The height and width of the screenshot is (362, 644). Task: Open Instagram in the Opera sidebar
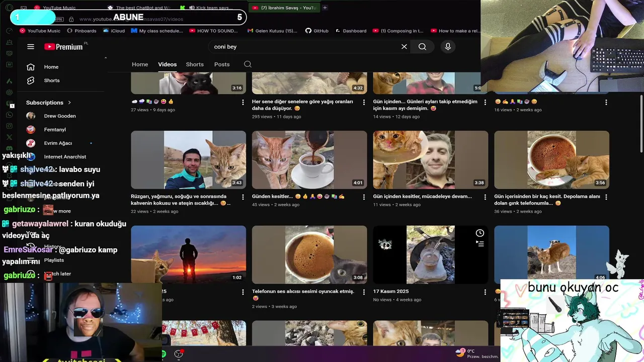[9, 126]
